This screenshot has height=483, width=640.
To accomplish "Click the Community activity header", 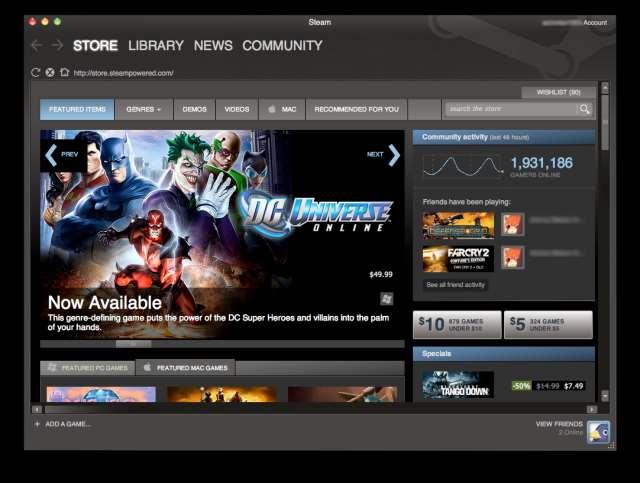I will click(x=504, y=137).
